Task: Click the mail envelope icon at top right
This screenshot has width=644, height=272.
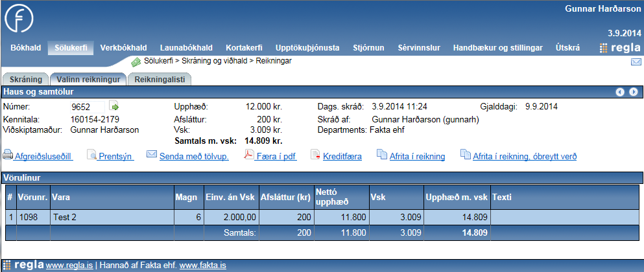Action: tap(636, 62)
